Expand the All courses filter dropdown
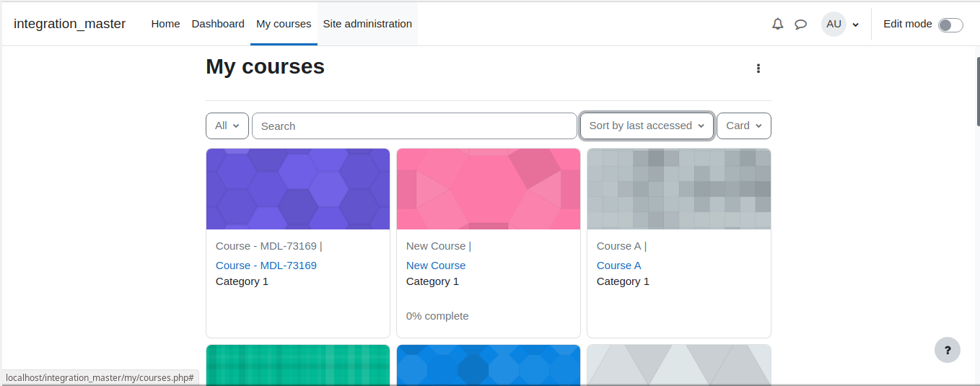Viewport: 980px width, 386px height. pyautogui.click(x=227, y=126)
